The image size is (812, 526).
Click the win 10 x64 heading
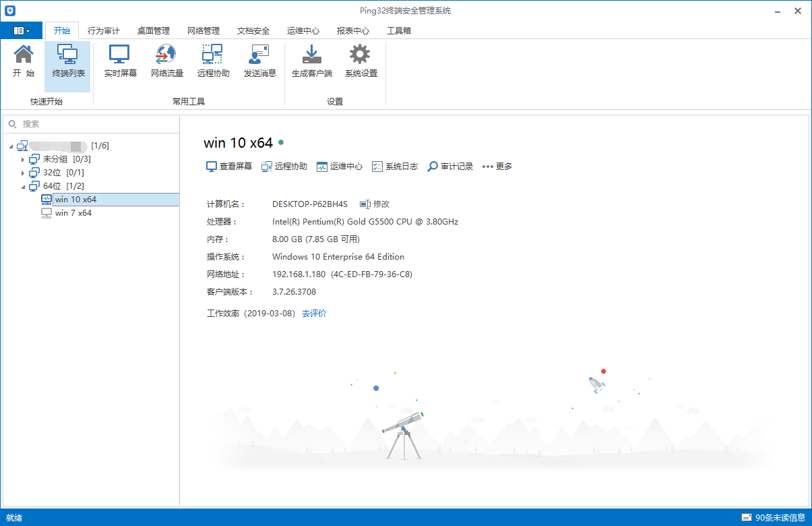click(238, 143)
